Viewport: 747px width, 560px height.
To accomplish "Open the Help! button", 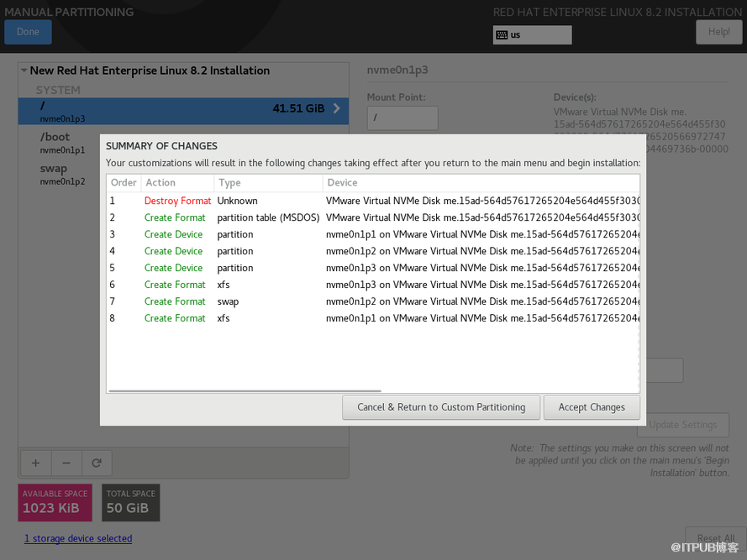I will coord(719,32).
